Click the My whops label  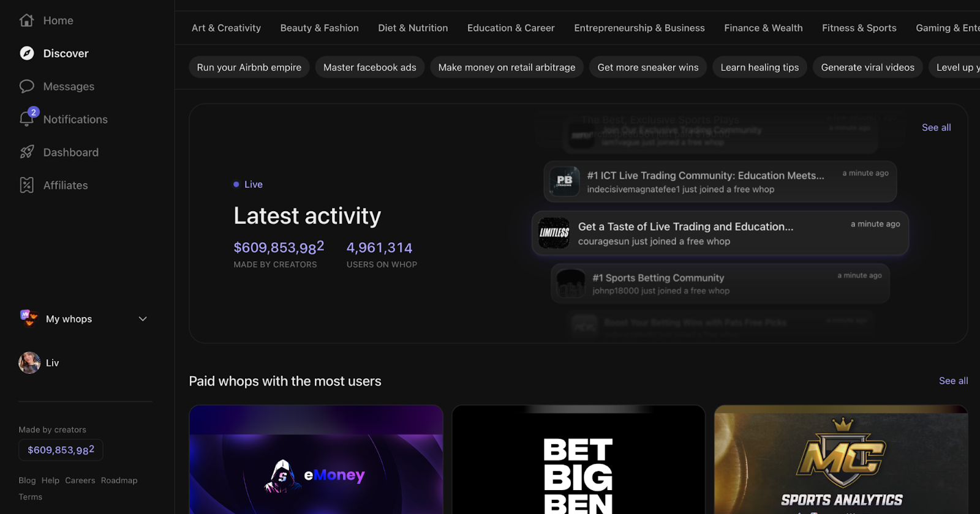69,319
